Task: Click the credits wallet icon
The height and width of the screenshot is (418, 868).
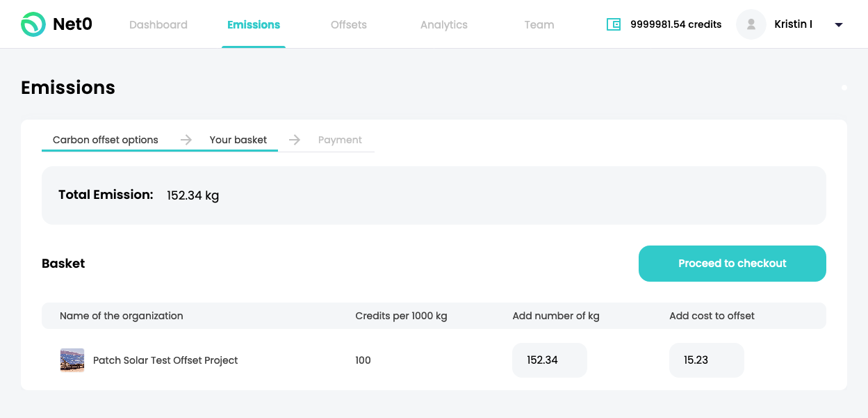Action: tap(614, 24)
